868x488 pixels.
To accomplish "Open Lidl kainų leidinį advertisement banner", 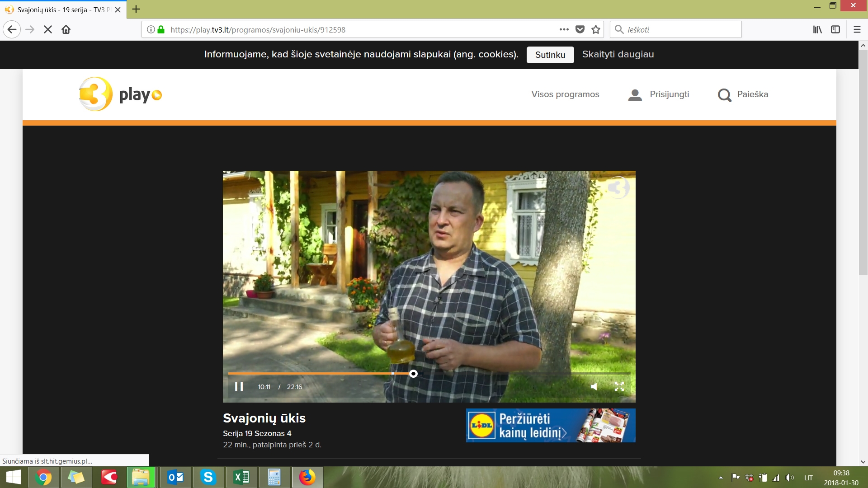I will 550,425.
